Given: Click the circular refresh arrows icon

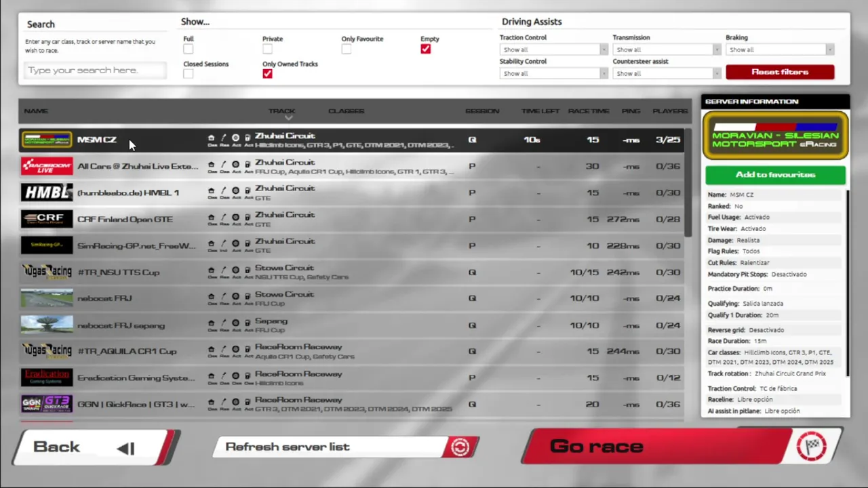Looking at the screenshot, I should click(460, 447).
